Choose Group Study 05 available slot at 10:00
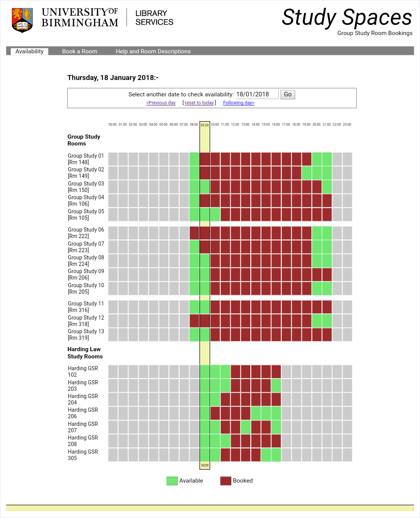Image resolution: width=420 pixels, height=518 pixels. tap(215, 215)
